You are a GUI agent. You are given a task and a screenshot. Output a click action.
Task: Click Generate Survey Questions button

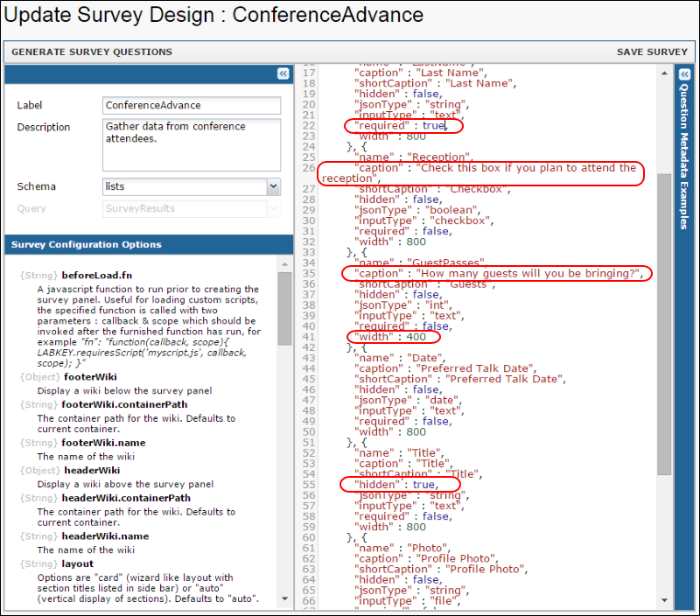click(92, 52)
